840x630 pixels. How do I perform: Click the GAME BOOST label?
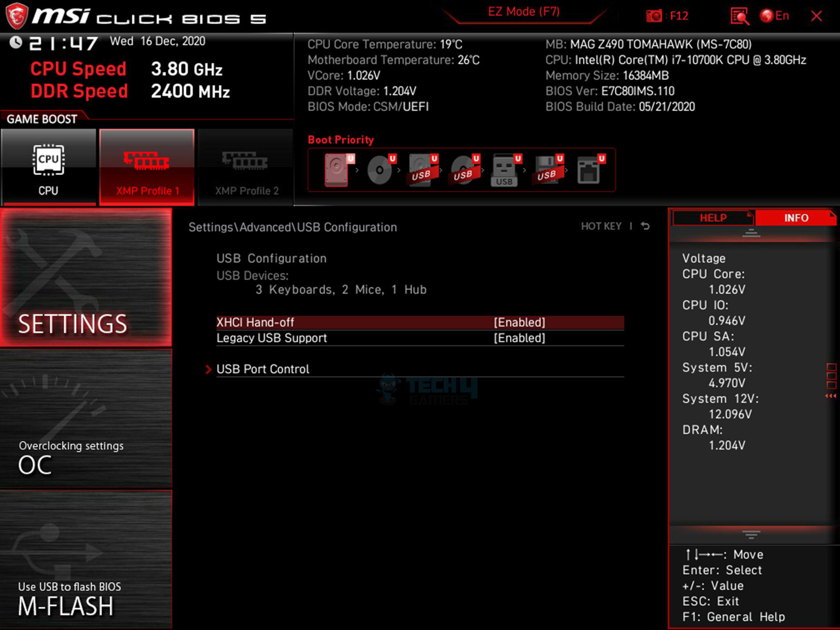click(42, 119)
